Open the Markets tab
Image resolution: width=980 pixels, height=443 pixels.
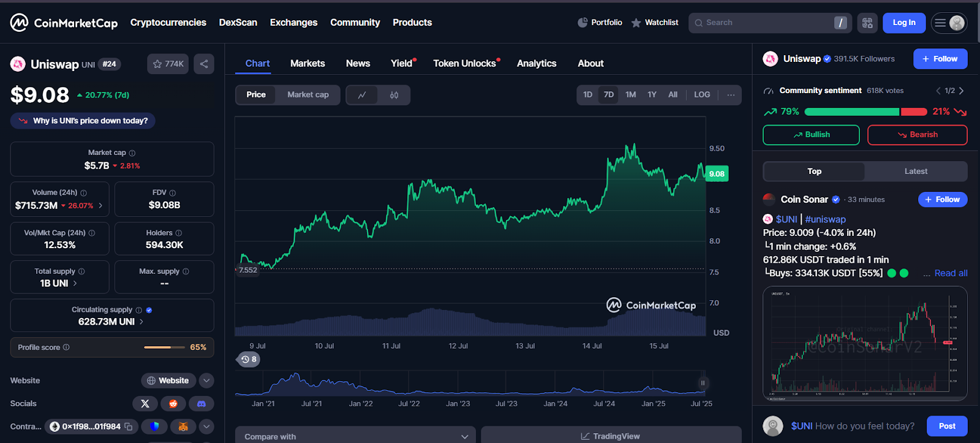point(307,64)
